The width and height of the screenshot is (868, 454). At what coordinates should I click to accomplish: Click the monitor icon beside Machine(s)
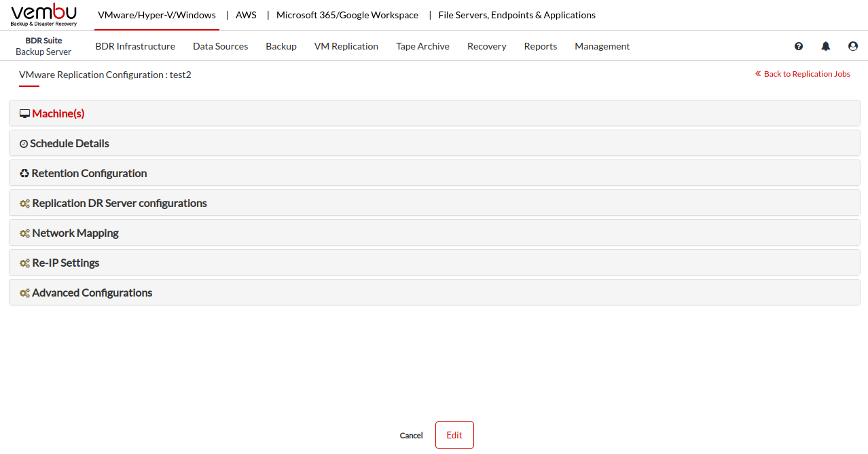pyautogui.click(x=24, y=114)
